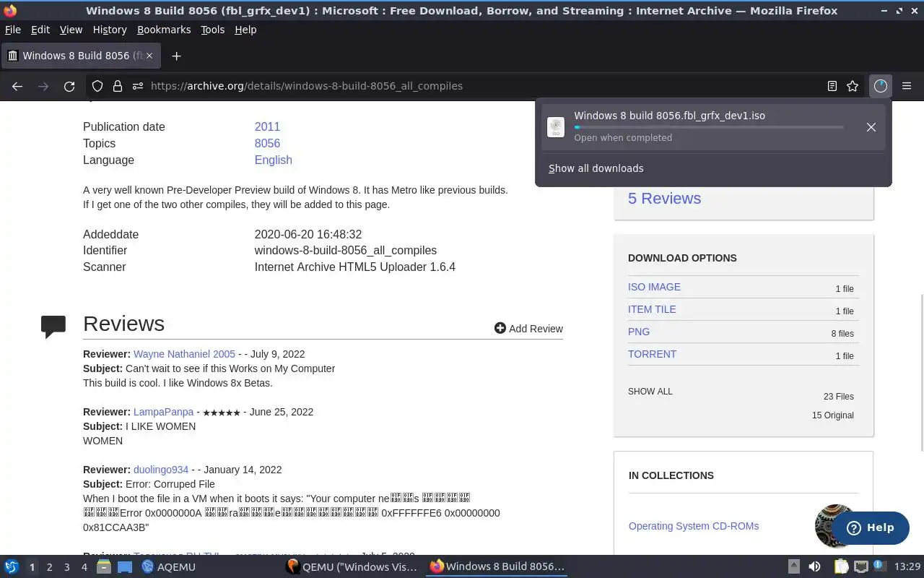Open reviewer duolingo934 profile link

pos(161,470)
